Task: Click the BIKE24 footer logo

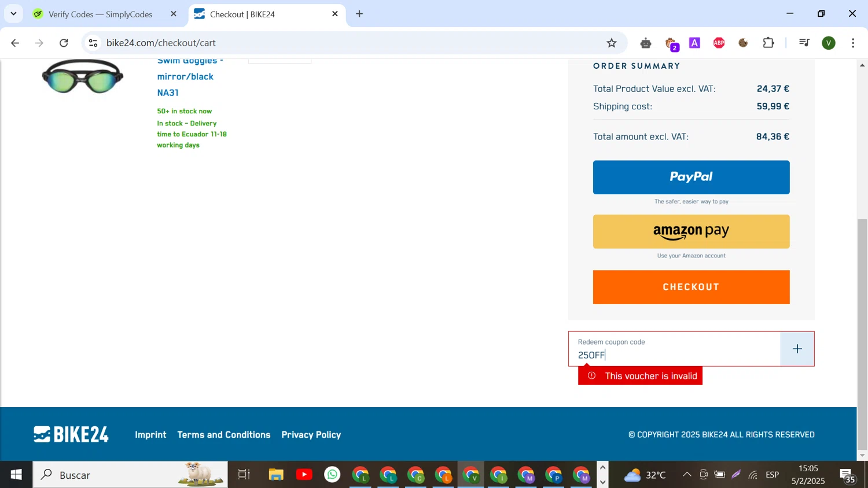Action: click(71, 434)
